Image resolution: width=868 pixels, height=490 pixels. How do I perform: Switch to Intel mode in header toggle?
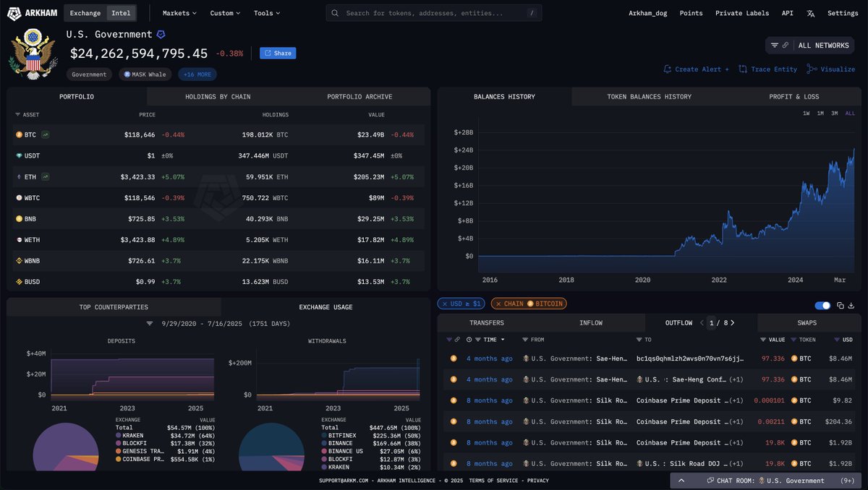pyautogui.click(x=121, y=13)
